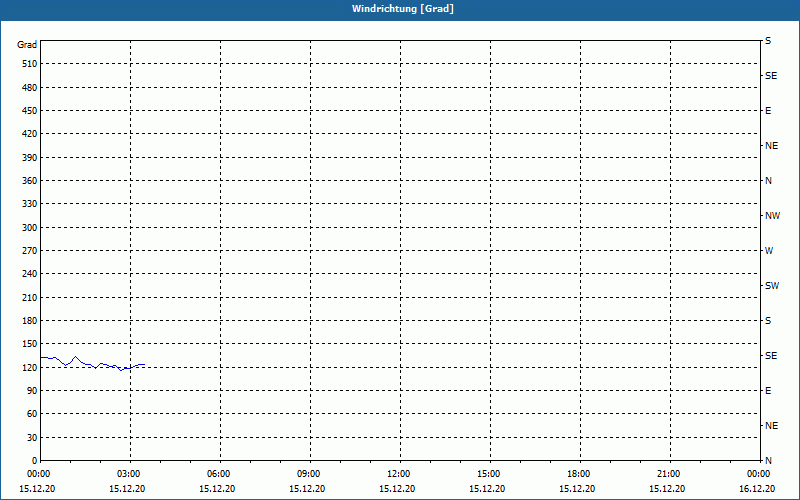Click the 'Grad' unit label on the axis
The width and height of the screenshot is (800, 500).
click(x=27, y=45)
